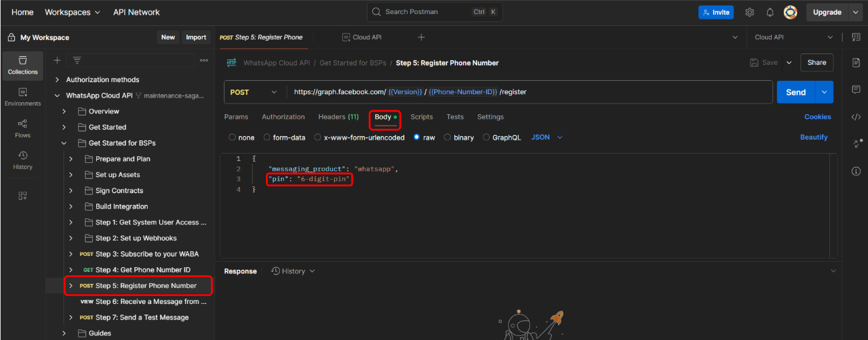Open the code snippet icon
Image resolution: width=868 pixels, height=340 pixels.
856,117
